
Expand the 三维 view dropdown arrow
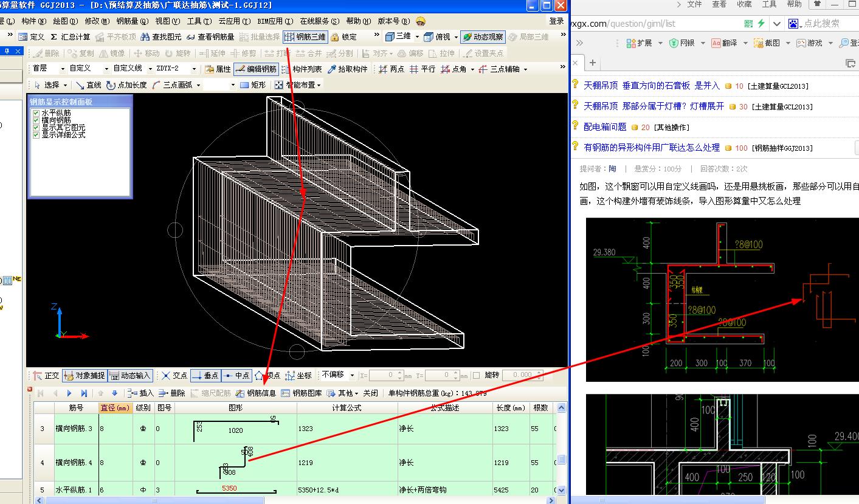click(417, 37)
